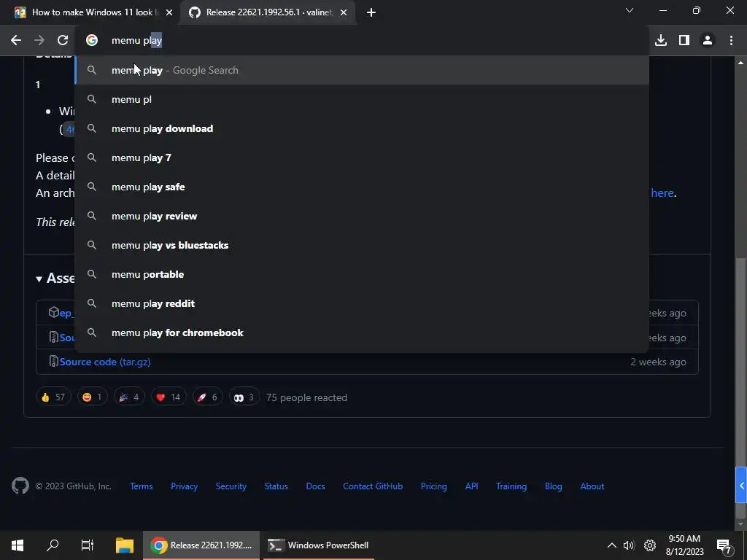
Task: Open the Pricing footer link
Action: tap(434, 486)
